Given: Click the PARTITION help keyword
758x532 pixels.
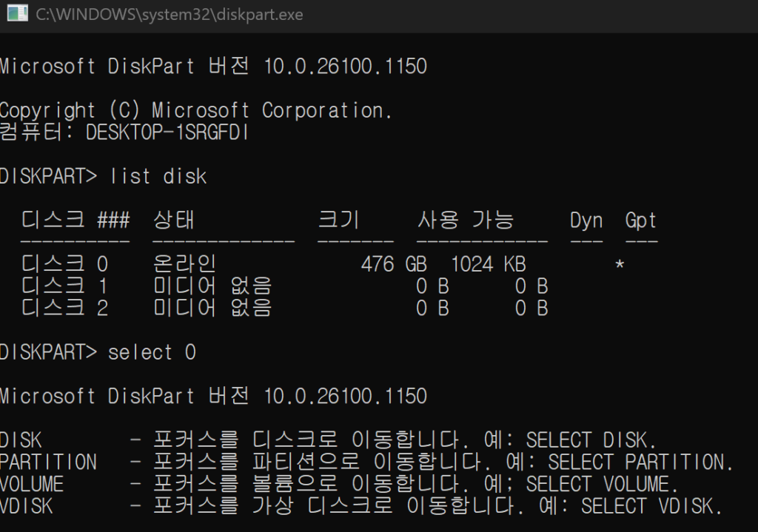Looking at the screenshot, I should [x=49, y=462].
